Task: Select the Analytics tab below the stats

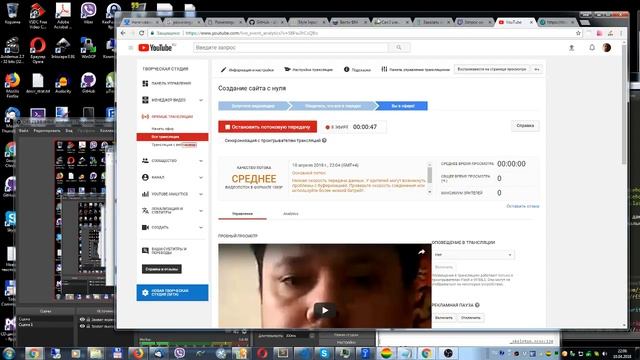Action: click(x=291, y=214)
